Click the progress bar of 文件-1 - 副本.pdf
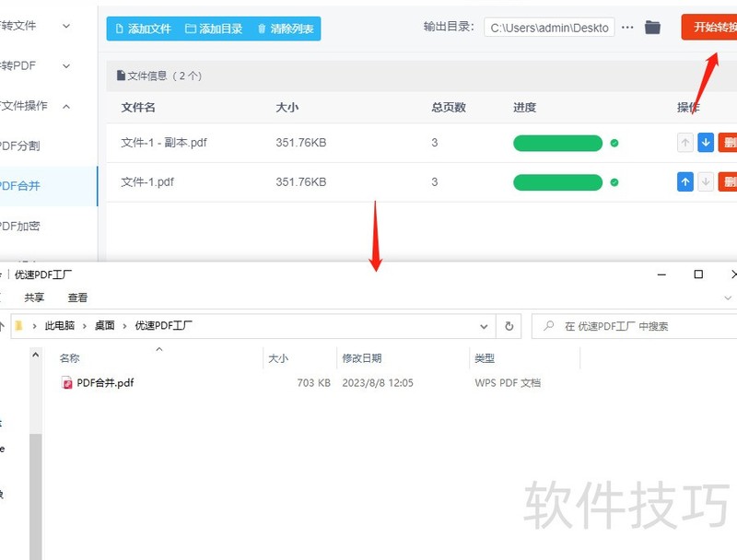This screenshot has width=737, height=560. [556, 143]
